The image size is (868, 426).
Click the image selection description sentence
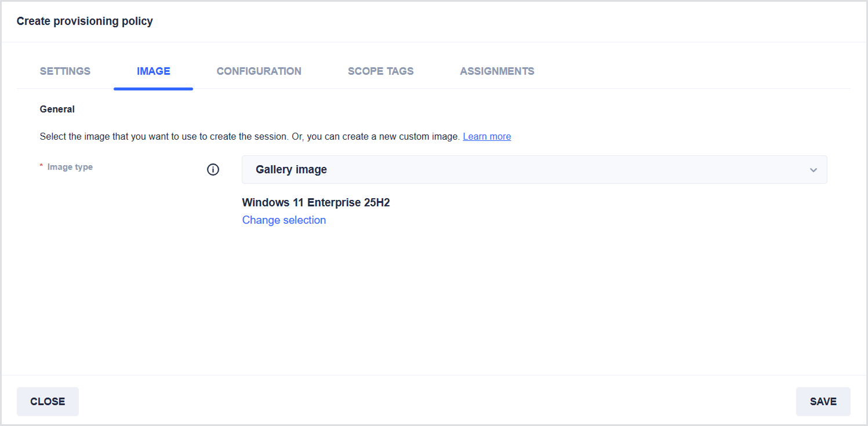(x=249, y=137)
